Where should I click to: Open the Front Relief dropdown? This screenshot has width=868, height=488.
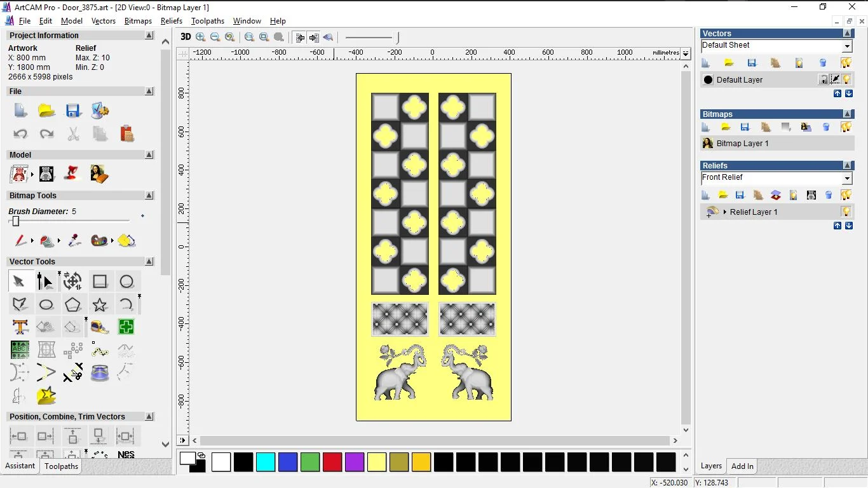pos(847,179)
